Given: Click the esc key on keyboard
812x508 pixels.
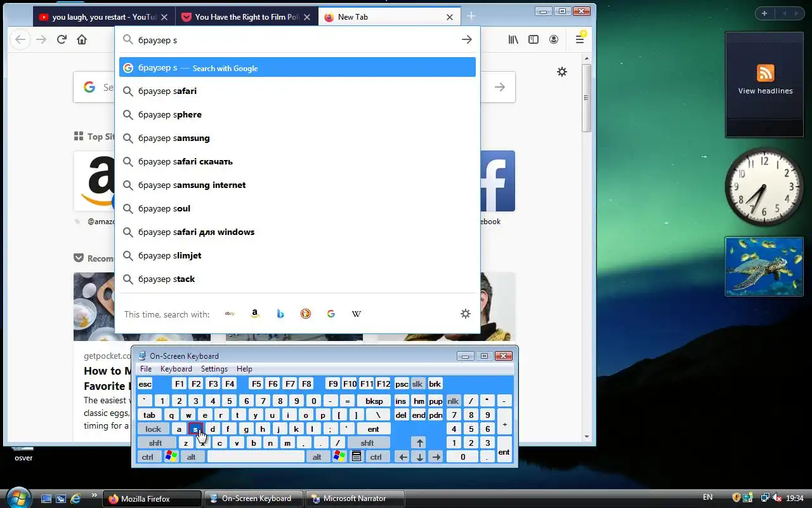Looking at the screenshot, I should tap(145, 384).
